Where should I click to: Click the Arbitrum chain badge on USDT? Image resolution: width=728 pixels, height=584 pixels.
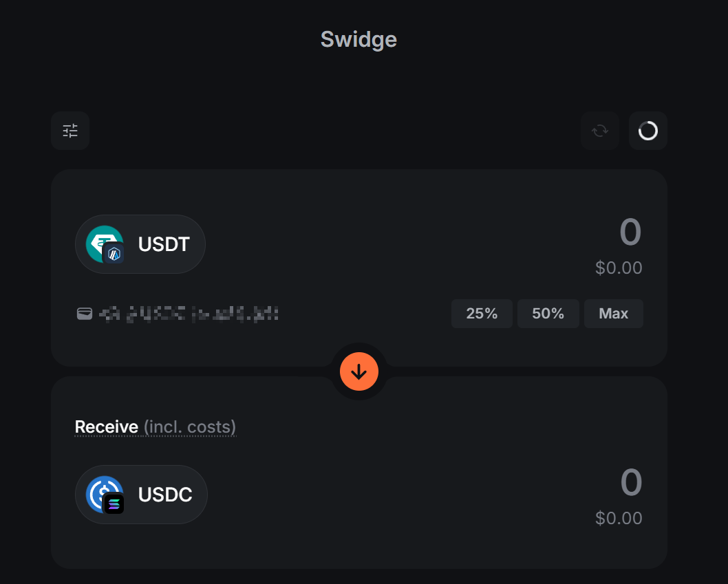(x=114, y=254)
